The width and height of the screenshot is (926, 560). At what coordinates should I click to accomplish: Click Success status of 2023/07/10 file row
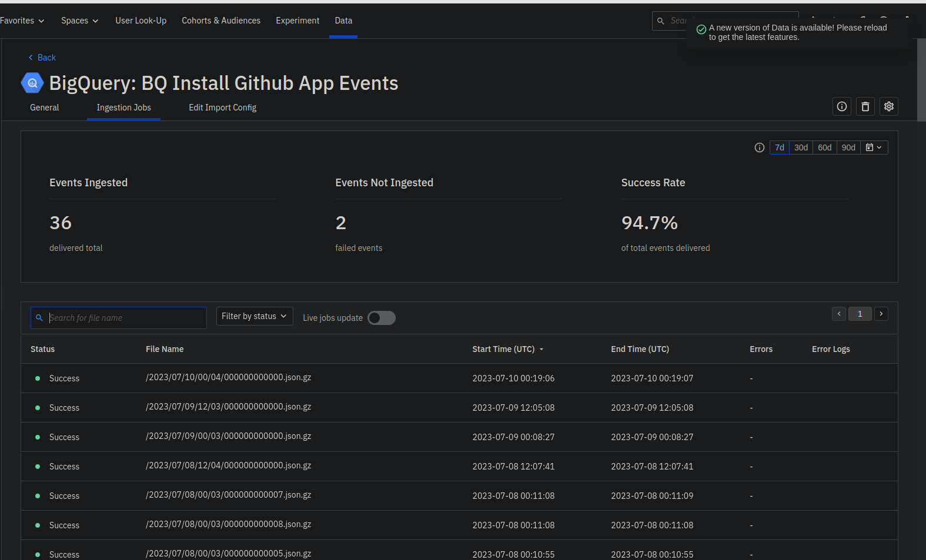point(64,378)
